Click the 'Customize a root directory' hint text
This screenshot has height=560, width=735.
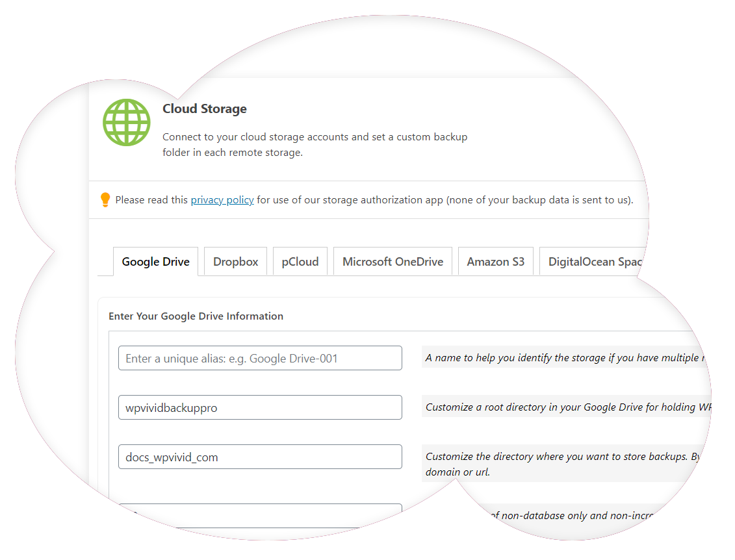pyautogui.click(x=567, y=407)
